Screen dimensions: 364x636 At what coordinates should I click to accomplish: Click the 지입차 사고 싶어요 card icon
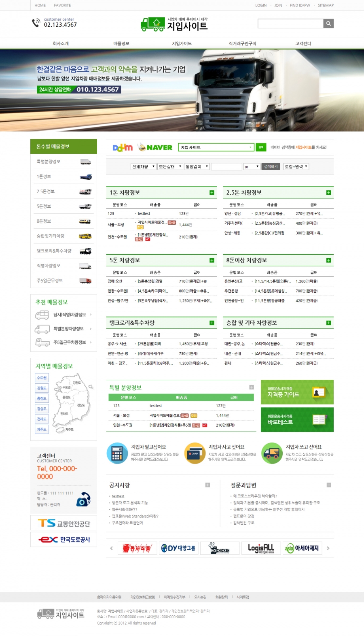195,453
